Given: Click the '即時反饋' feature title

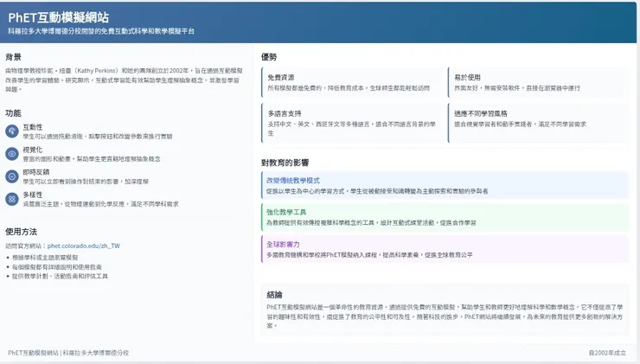Looking at the screenshot, I should tap(36, 172).
